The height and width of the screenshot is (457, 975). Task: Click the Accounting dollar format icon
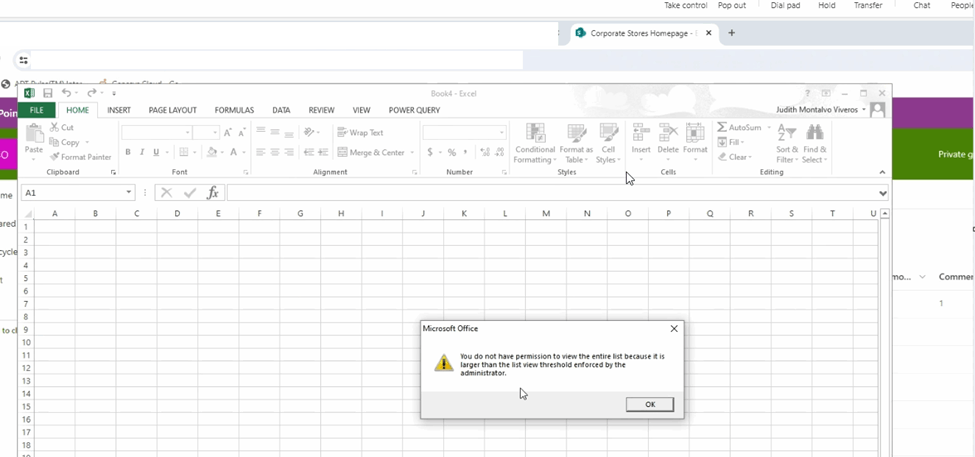pyautogui.click(x=430, y=152)
